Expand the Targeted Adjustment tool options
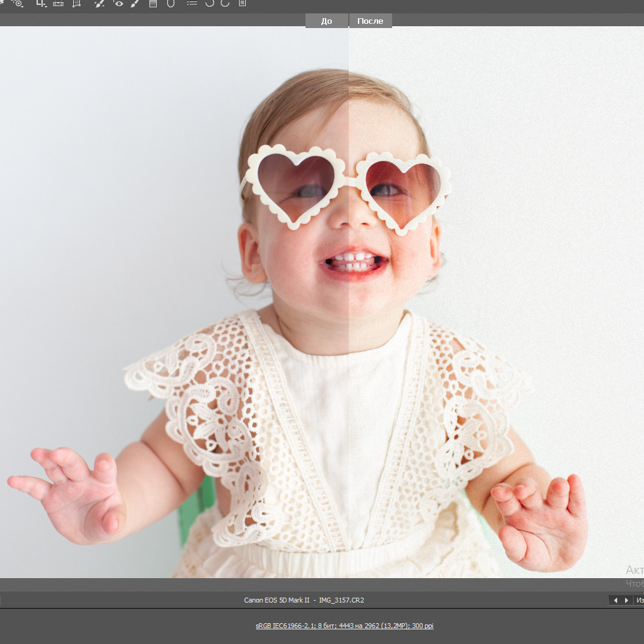 click(23, 7)
